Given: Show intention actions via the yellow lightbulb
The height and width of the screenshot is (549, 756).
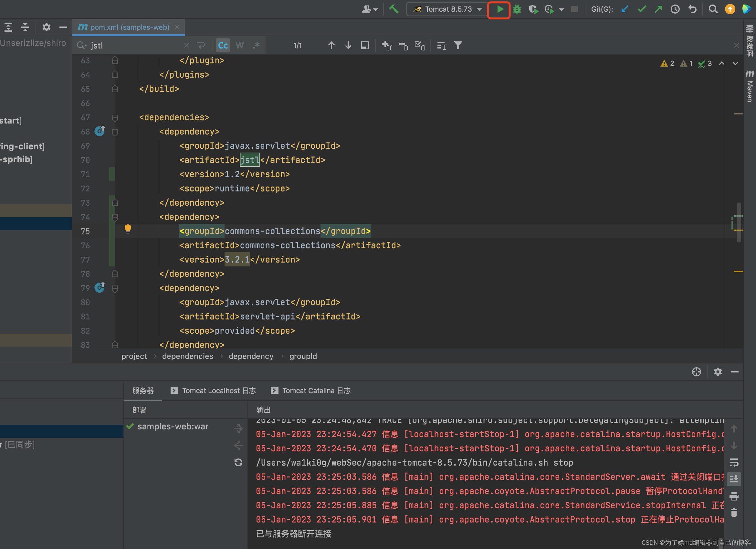Looking at the screenshot, I should coord(128,229).
